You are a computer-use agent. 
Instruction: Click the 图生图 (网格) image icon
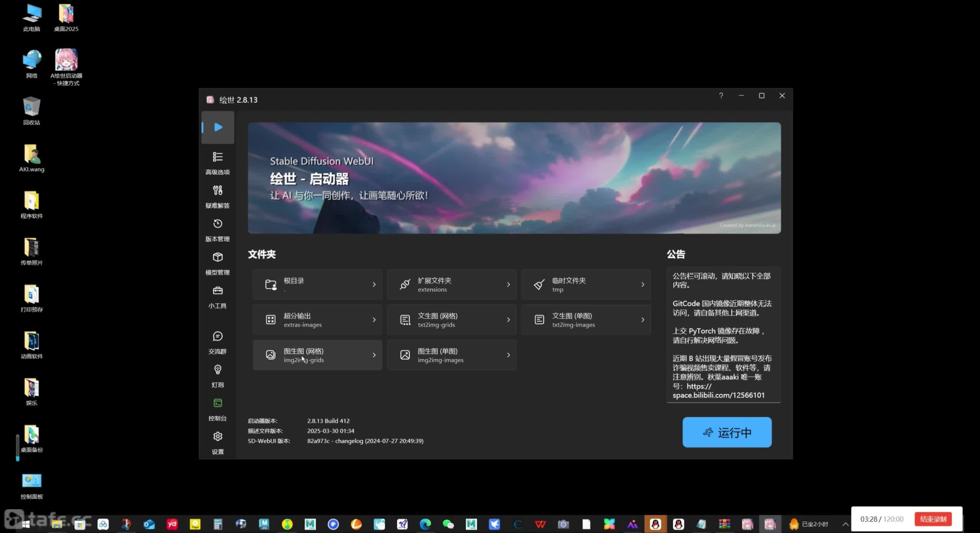[x=271, y=355]
